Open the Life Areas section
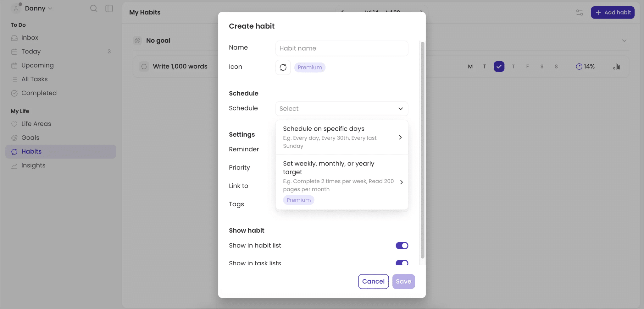The width and height of the screenshot is (644, 309). click(x=36, y=124)
